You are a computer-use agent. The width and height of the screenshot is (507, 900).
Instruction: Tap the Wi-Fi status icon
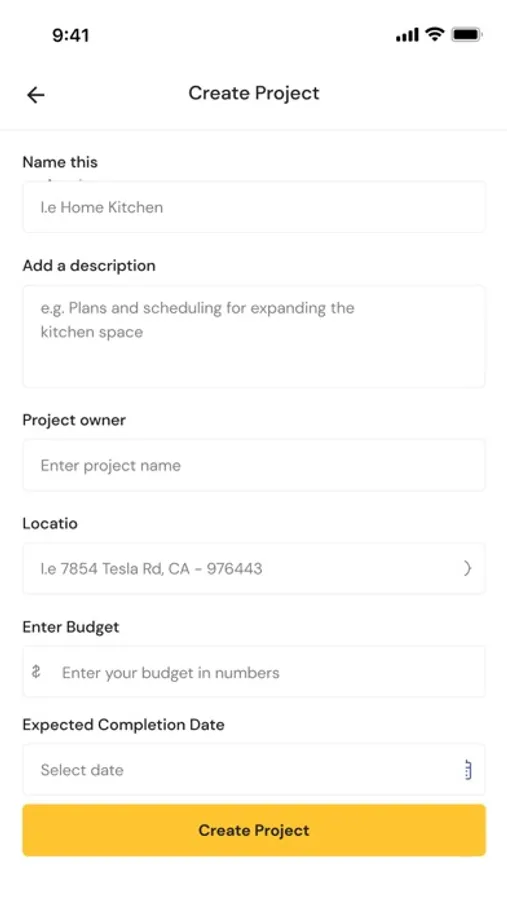(435, 35)
